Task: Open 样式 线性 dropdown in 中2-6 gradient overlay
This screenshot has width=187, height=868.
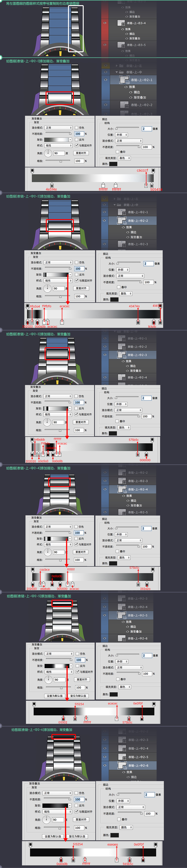Action: pyautogui.click(x=58, y=811)
